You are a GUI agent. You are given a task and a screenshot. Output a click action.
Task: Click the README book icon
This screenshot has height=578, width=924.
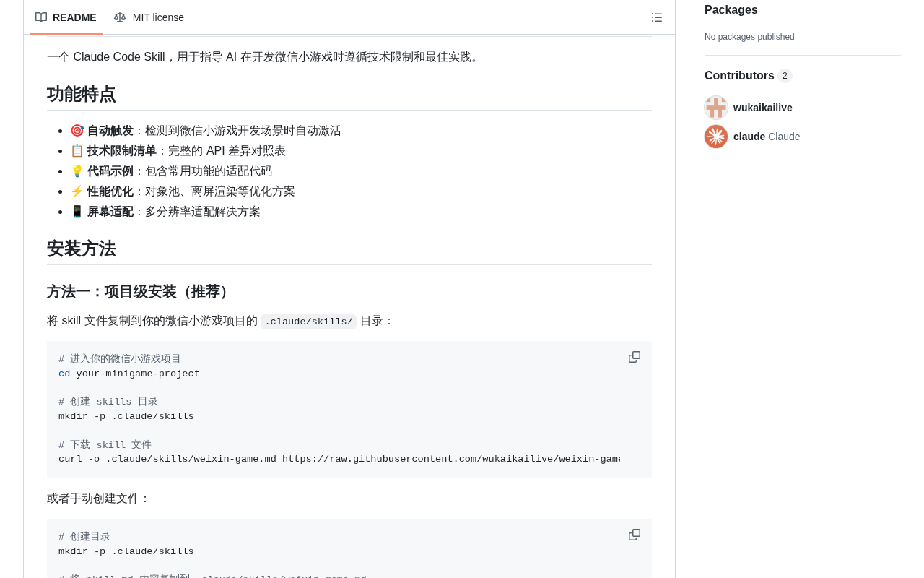pyautogui.click(x=41, y=17)
